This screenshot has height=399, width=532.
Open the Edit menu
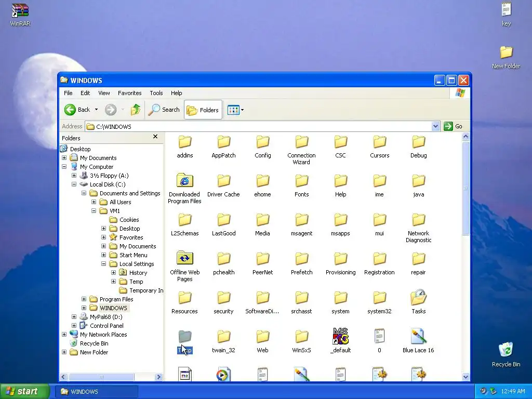[x=85, y=93]
